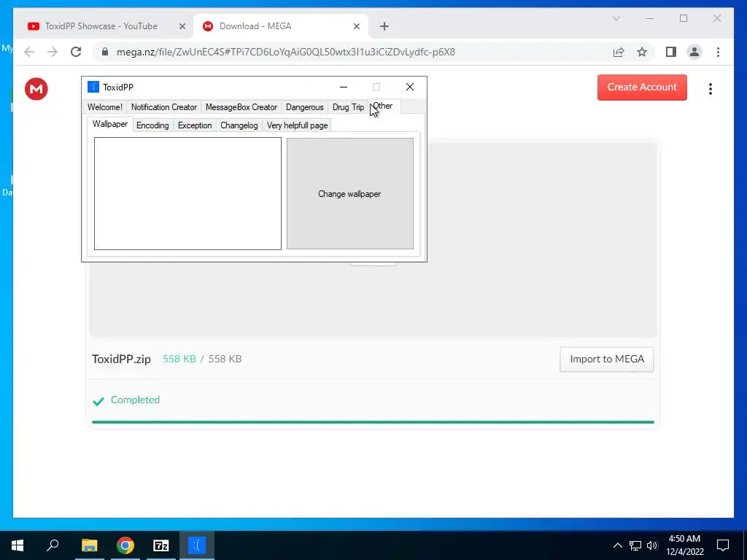
Task: Switch to the Wallpaper sub-tab
Action: [110, 124]
